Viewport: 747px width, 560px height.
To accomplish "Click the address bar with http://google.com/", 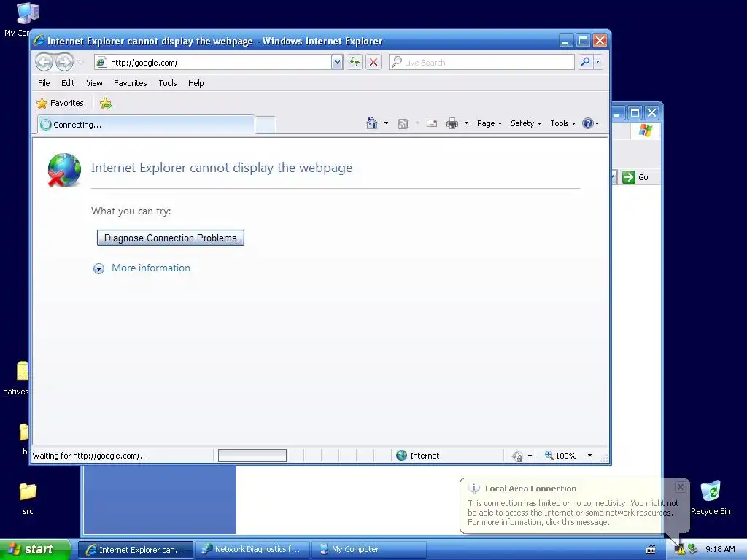I will 212,63.
